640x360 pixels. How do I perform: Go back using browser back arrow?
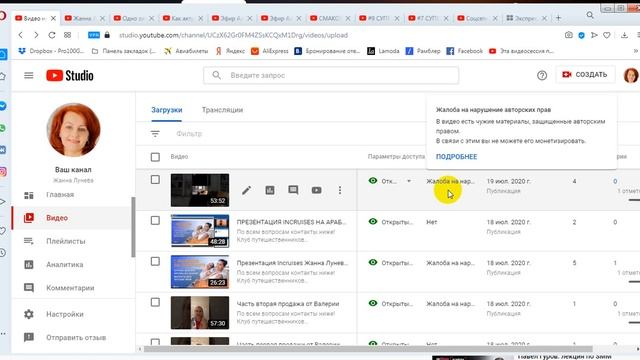tap(21, 36)
